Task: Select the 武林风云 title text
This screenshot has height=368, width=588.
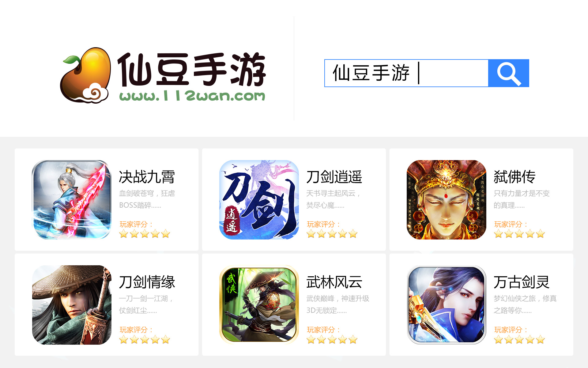Action: 334,282
